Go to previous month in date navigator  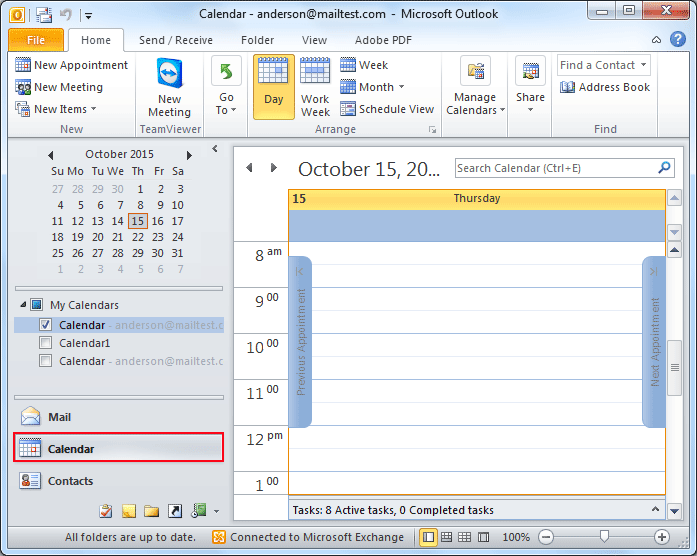click(x=51, y=155)
